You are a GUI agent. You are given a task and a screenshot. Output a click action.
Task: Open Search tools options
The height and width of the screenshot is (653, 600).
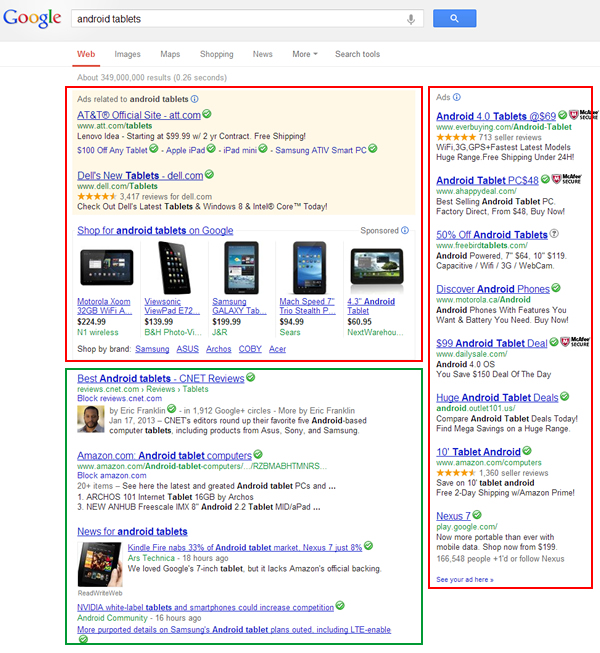coord(357,54)
